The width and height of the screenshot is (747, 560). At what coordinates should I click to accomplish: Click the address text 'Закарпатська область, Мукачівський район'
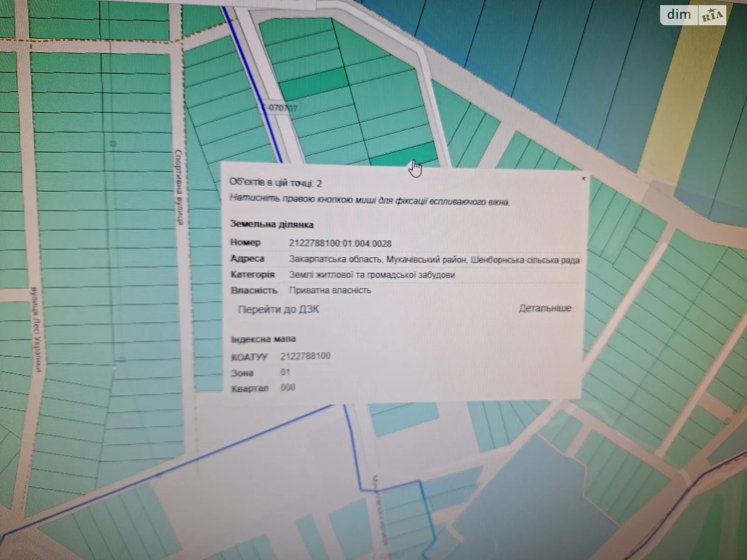378,259
